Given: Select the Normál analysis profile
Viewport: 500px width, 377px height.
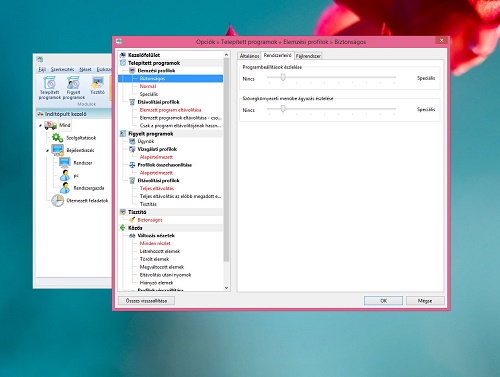Looking at the screenshot, I should (148, 86).
